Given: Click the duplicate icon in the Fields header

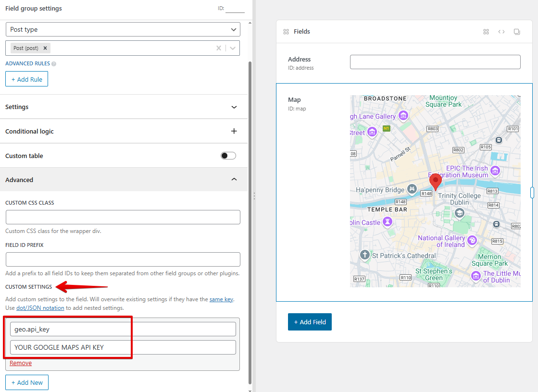Looking at the screenshot, I should pos(517,31).
